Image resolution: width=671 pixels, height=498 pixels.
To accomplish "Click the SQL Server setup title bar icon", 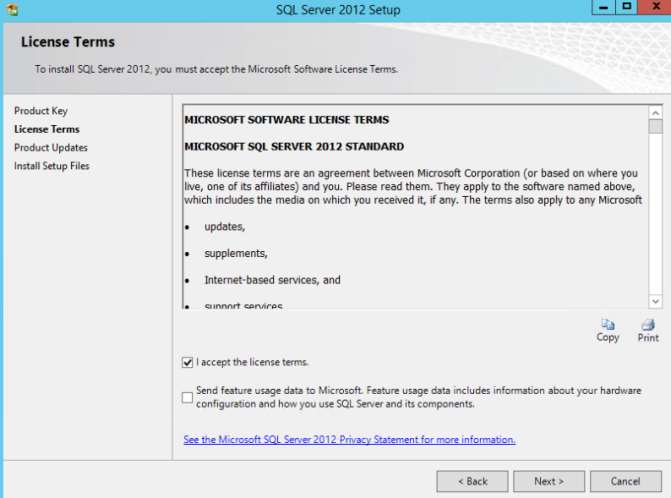I will point(12,9).
